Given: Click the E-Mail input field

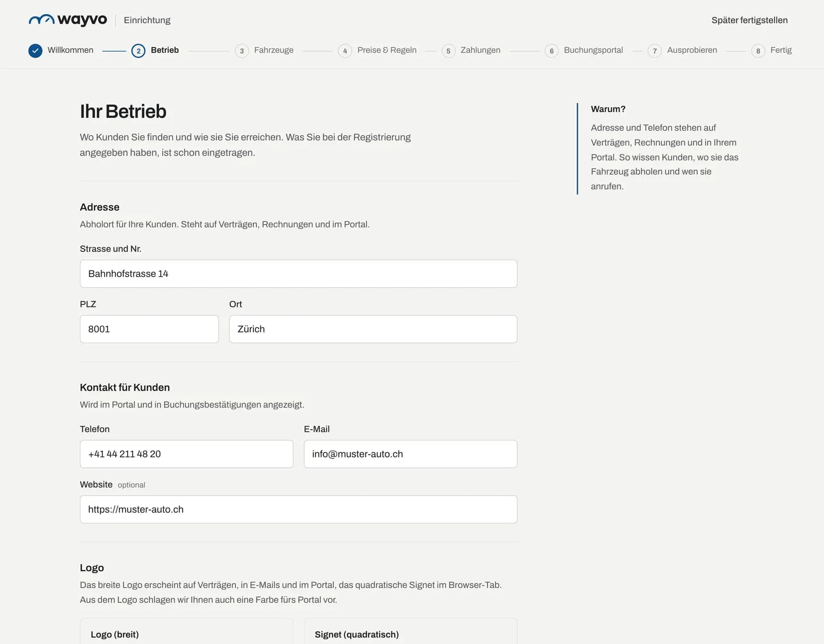Looking at the screenshot, I should (410, 454).
